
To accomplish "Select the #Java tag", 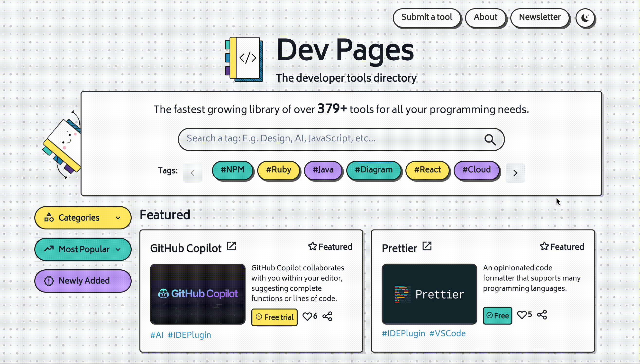I will pyautogui.click(x=323, y=170).
